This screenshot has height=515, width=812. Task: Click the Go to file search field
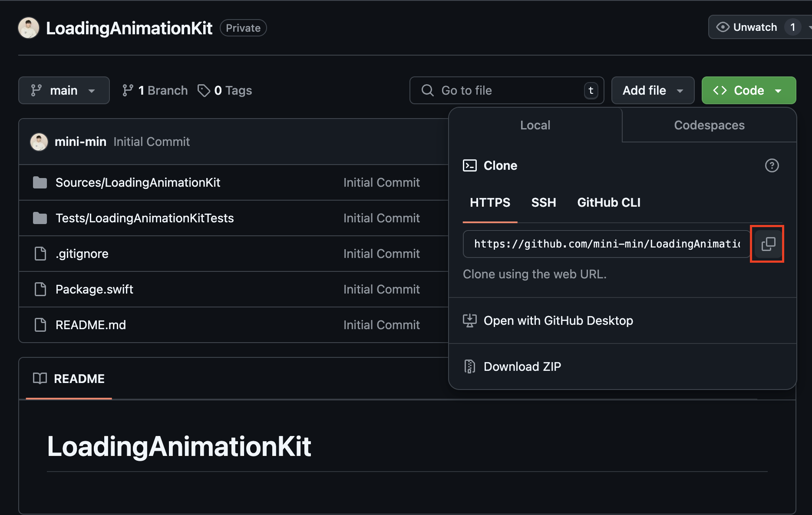click(x=507, y=90)
